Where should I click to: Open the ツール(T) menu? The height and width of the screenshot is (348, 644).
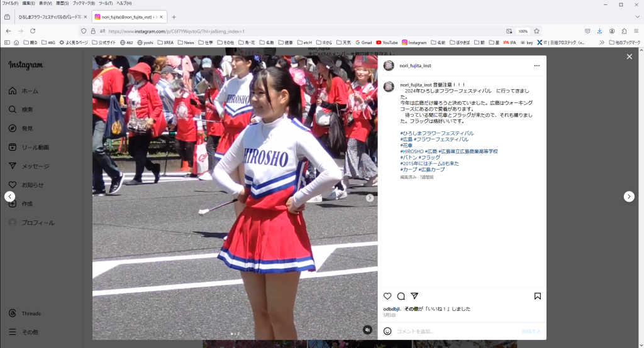click(106, 3)
